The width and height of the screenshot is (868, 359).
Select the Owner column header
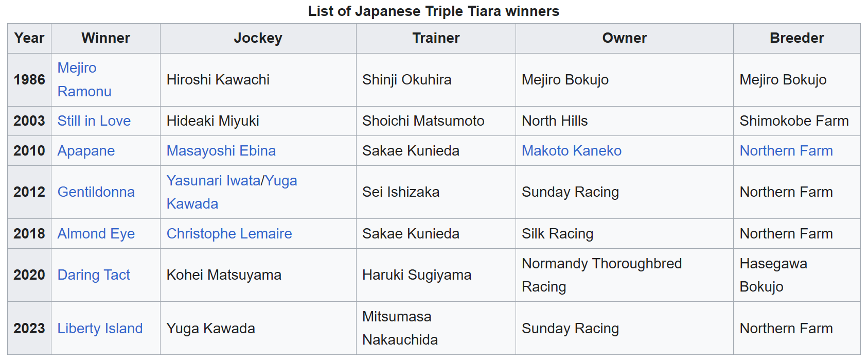[x=625, y=38]
